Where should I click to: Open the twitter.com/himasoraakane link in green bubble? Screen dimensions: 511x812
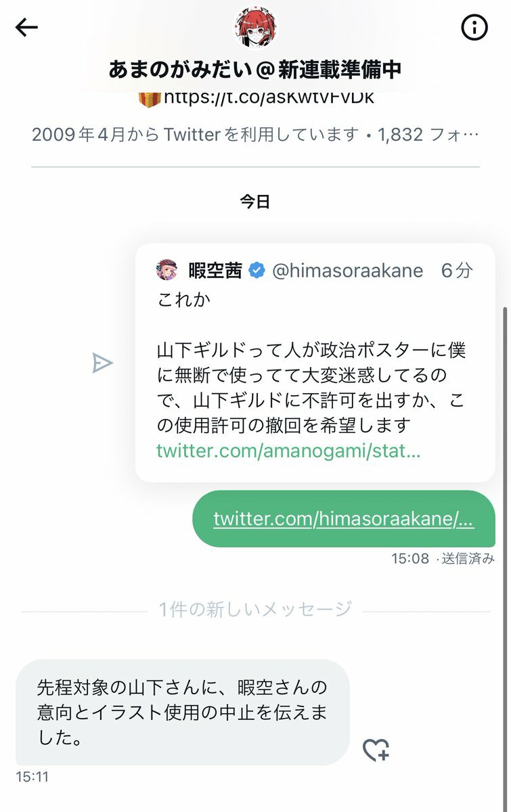[343, 519]
